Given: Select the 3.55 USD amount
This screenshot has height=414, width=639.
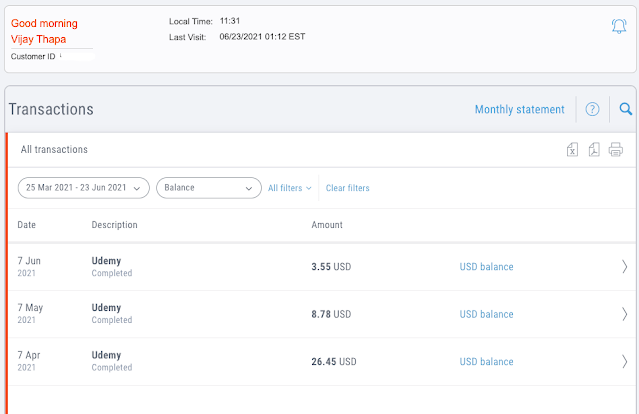Looking at the screenshot, I should tap(331, 267).
